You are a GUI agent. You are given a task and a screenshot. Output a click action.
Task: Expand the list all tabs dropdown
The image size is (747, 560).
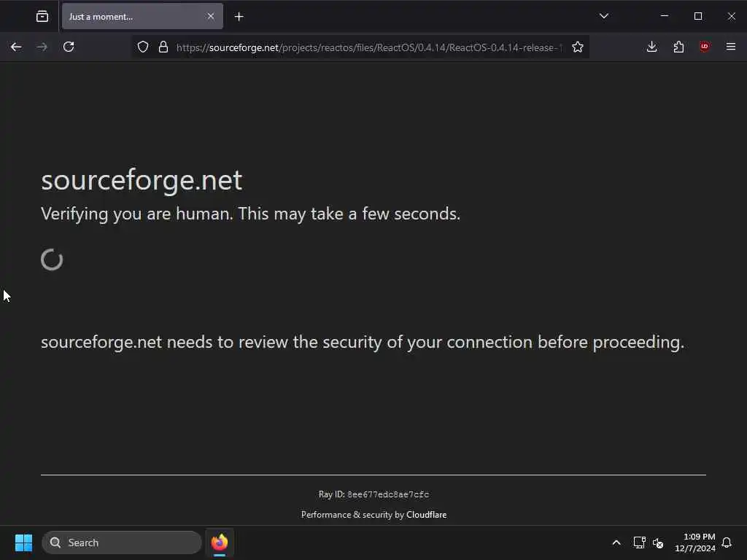point(603,16)
